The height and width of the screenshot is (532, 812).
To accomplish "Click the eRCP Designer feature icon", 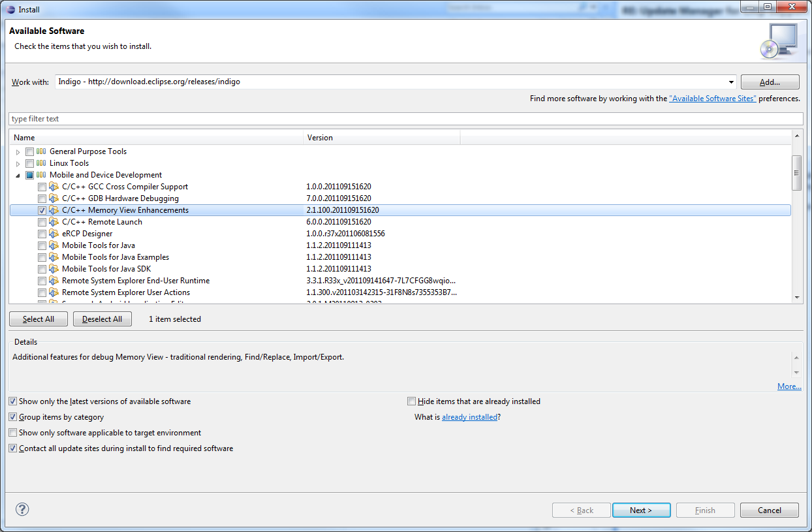I will point(54,234).
